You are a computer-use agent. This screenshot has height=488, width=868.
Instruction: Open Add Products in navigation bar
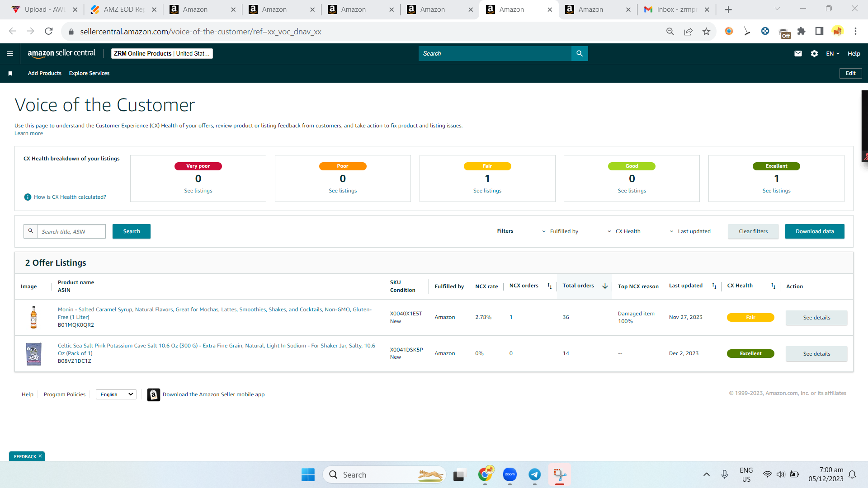pyautogui.click(x=45, y=73)
